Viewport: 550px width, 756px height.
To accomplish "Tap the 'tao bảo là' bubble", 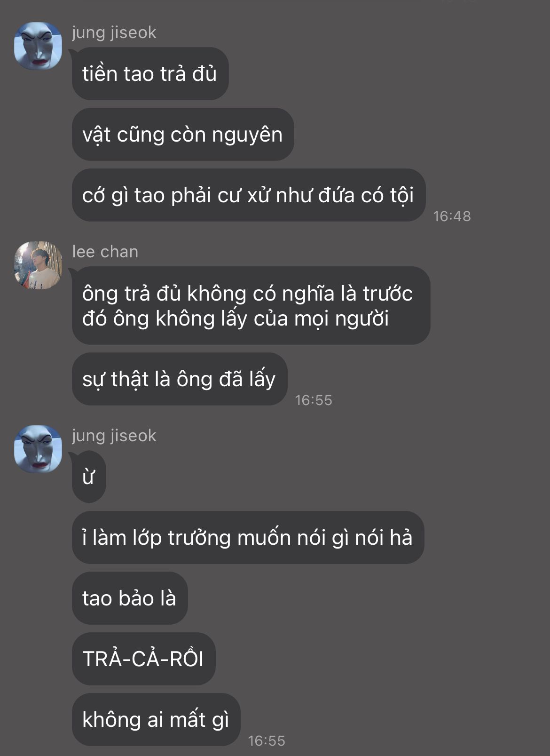I will [130, 598].
